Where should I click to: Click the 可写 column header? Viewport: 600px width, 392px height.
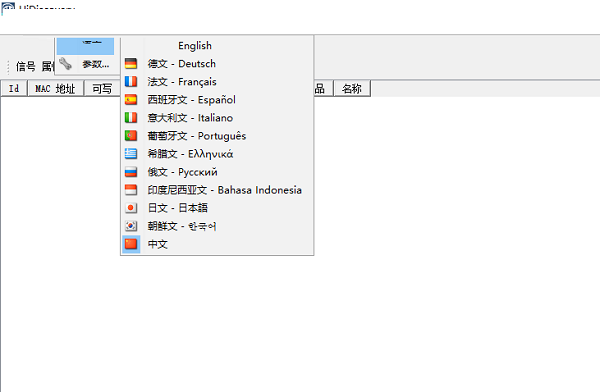coord(102,88)
